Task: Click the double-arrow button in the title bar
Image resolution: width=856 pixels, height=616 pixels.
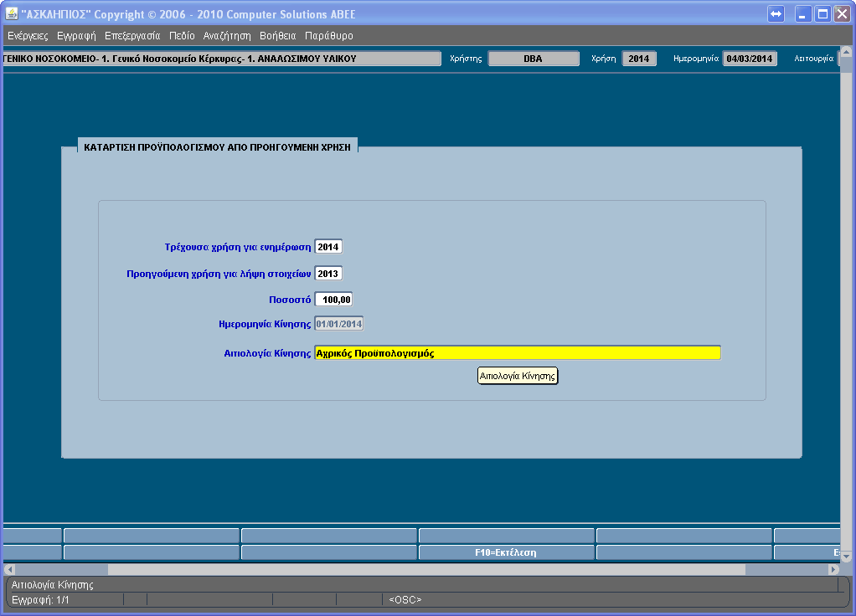Action: (776, 14)
